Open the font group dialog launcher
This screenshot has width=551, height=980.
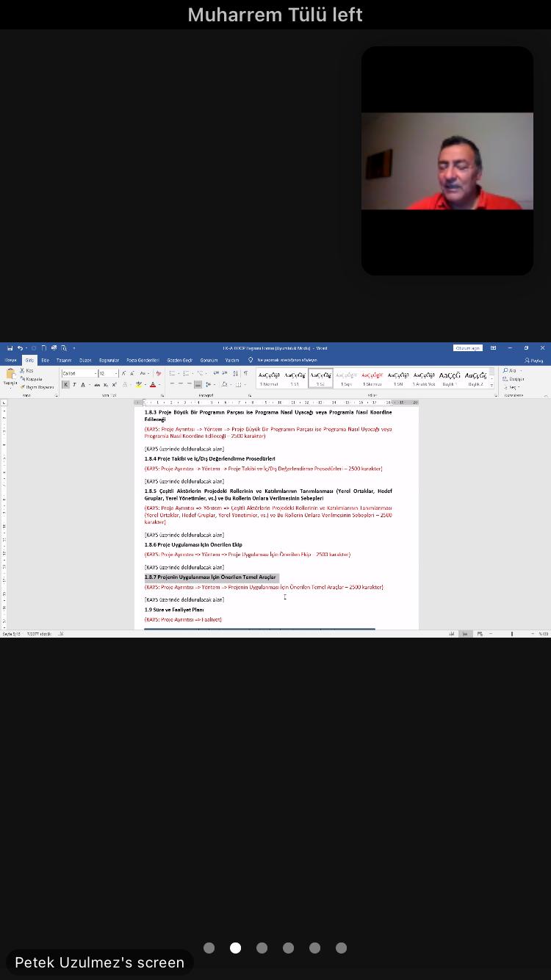point(162,395)
